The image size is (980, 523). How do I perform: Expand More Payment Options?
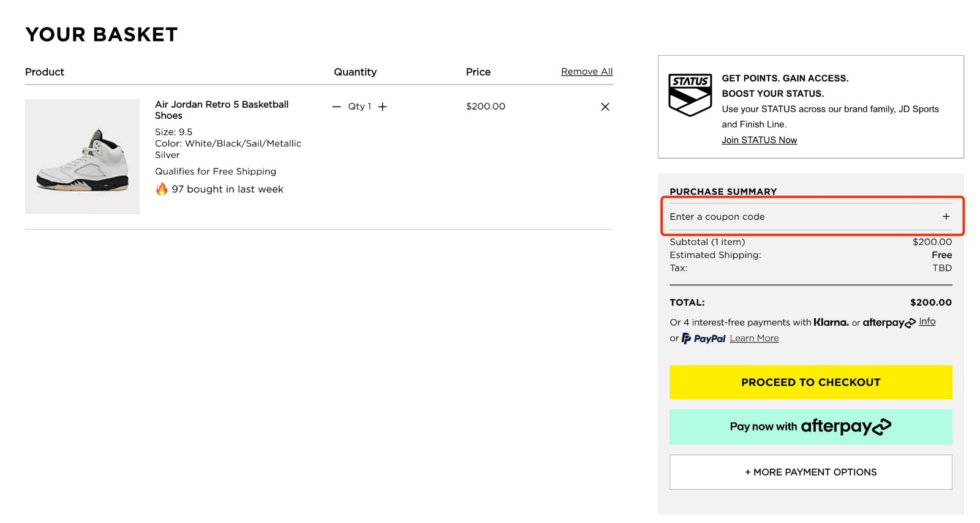[811, 472]
